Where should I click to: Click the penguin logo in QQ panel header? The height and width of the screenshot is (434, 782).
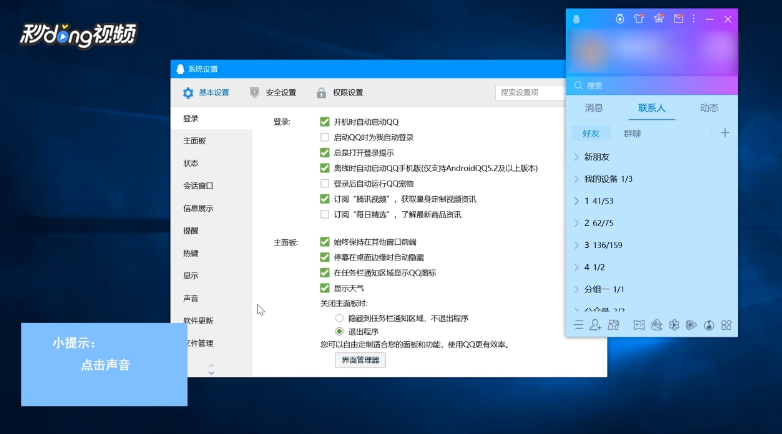577,19
